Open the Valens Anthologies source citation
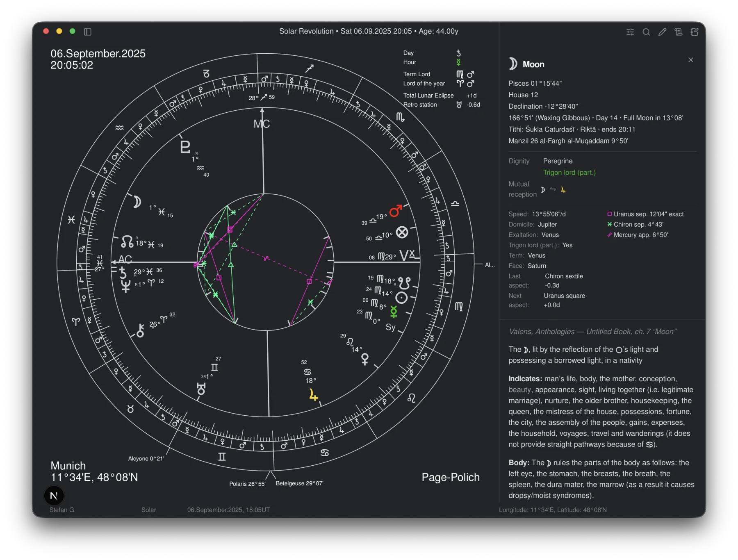This screenshot has height=560, width=738. click(x=592, y=332)
